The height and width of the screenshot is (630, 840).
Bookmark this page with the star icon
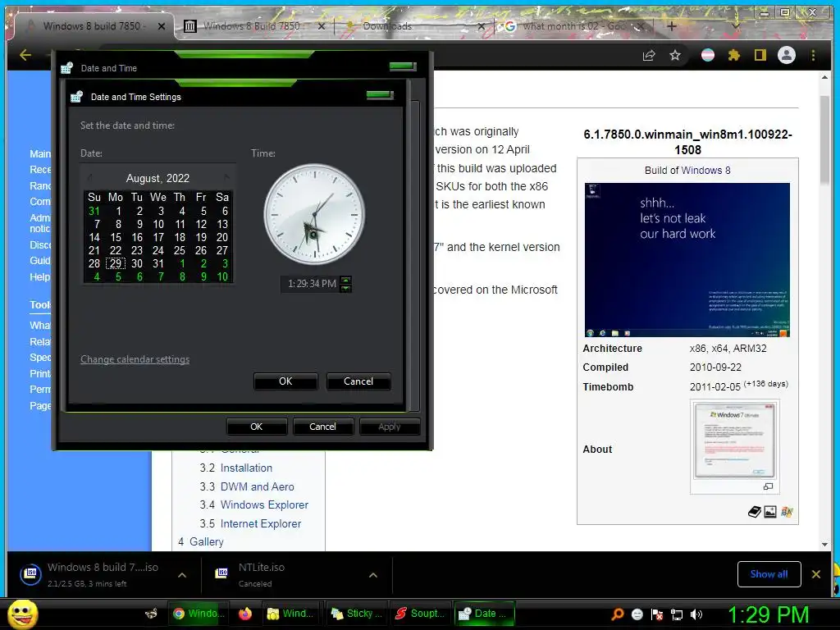pyautogui.click(x=675, y=55)
